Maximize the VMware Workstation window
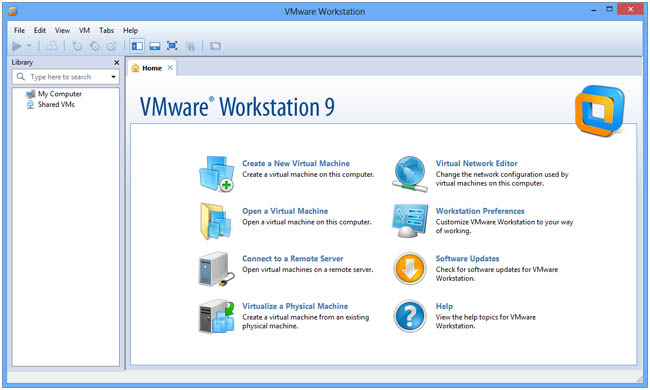Viewport: 650px width, 390px height. click(609, 9)
